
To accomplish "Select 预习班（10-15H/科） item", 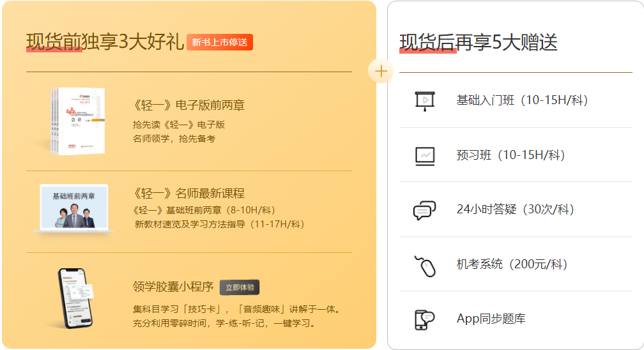I will [x=511, y=155].
